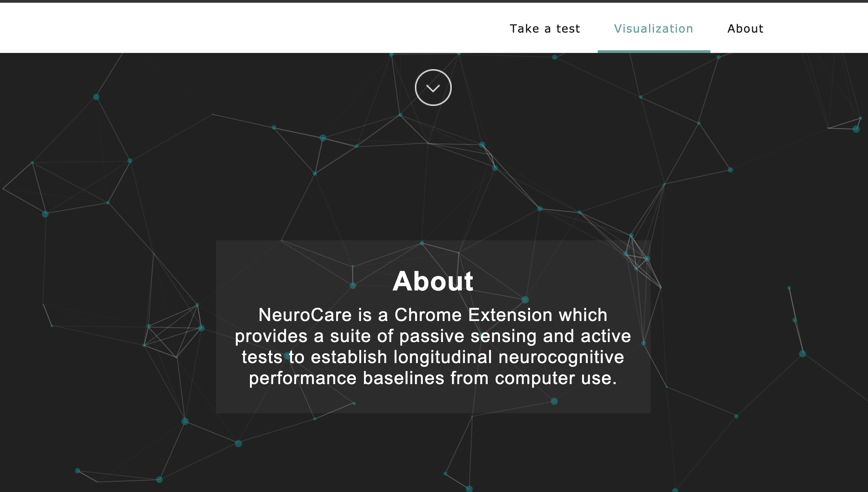Screen dimensions: 868x492
Task: Click the word tests beginning the third line
Action: 262,357
